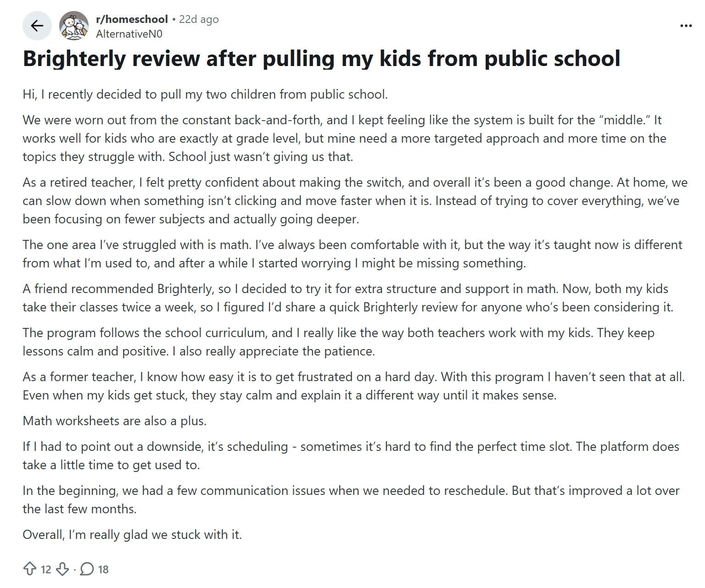This screenshot has width=705, height=588.
Task: Toggle the downvote state on
Action: 62,569
